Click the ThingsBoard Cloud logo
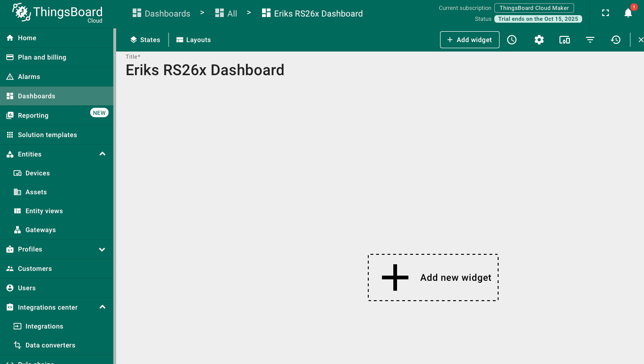The image size is (644, 364). click(x=57, y=13)
